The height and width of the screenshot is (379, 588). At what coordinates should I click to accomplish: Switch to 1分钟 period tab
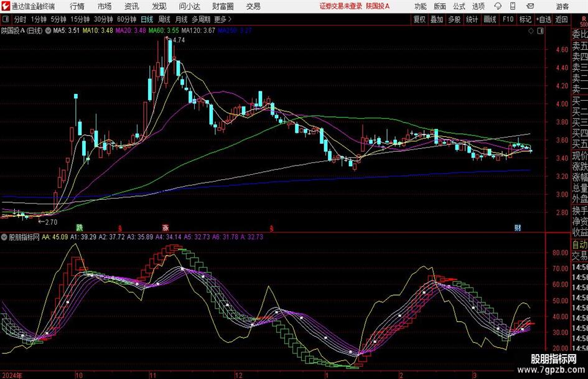click(x=39, y=19)
